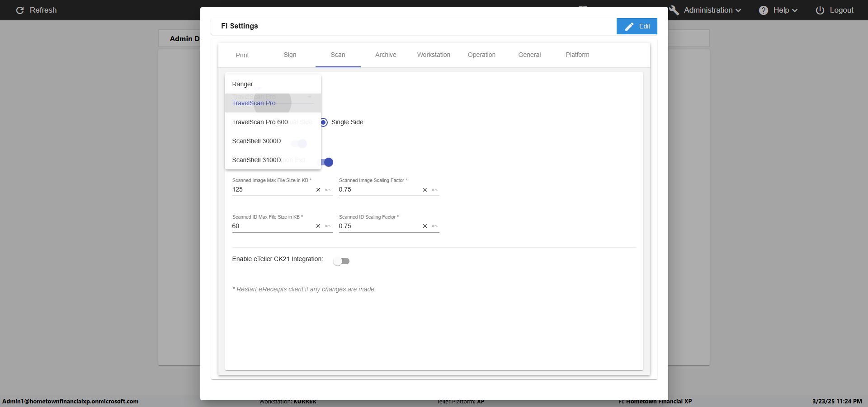Toggle Enable eTeller CK21 Integration switch
Viewport: 868px width, 407px height.
click(x=341, y=261)
